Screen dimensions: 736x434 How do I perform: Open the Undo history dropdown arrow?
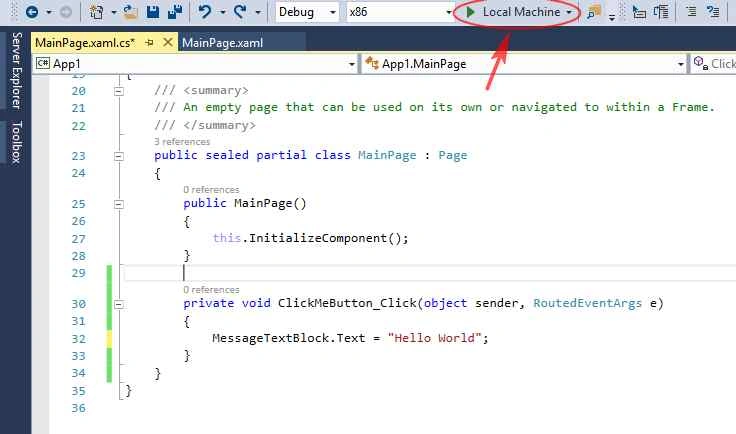[x=222, y=12]
